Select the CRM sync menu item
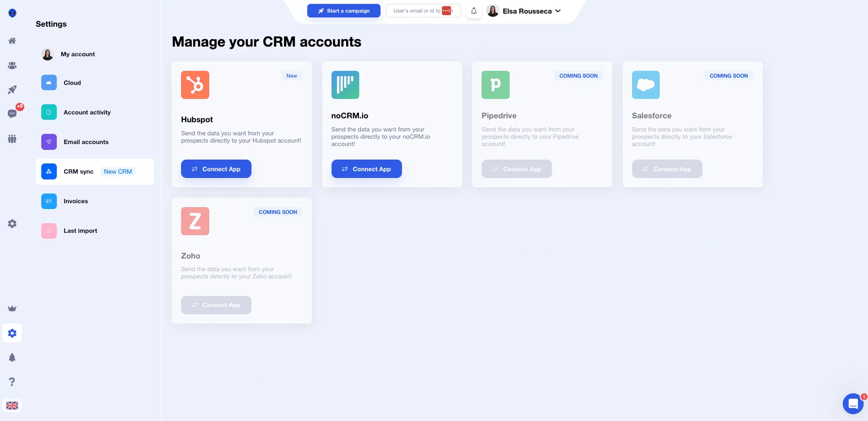Image resolution: width=868 pixels, height=421 pixels. point(95,171)
